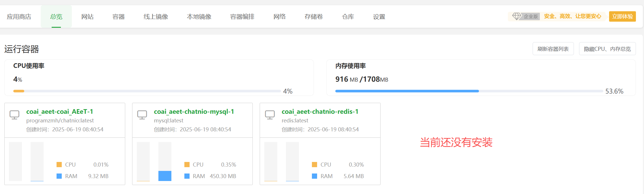Click the 立即体验 button
The height and width of the screenshot is (194, 644).
pos(622,16)
